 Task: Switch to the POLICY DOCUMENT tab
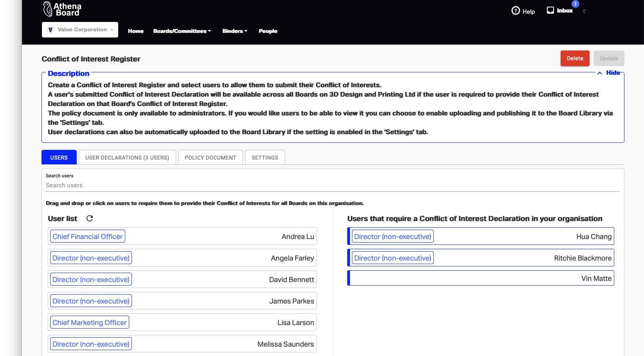[x=210, y=157]
